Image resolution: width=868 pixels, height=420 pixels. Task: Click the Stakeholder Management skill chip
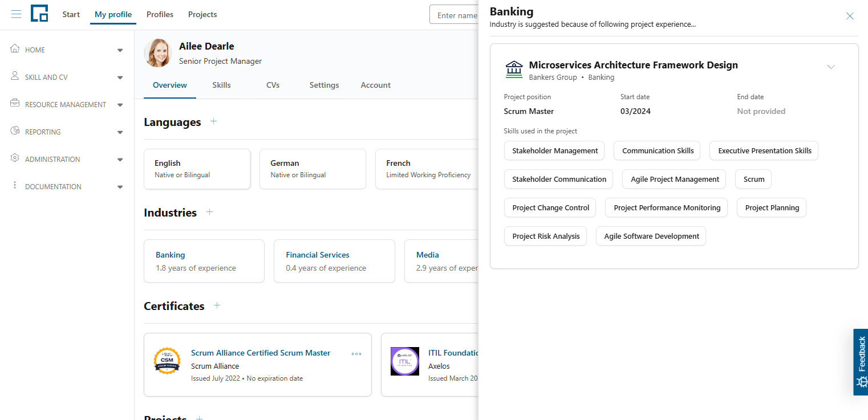[x=555, y=150]
